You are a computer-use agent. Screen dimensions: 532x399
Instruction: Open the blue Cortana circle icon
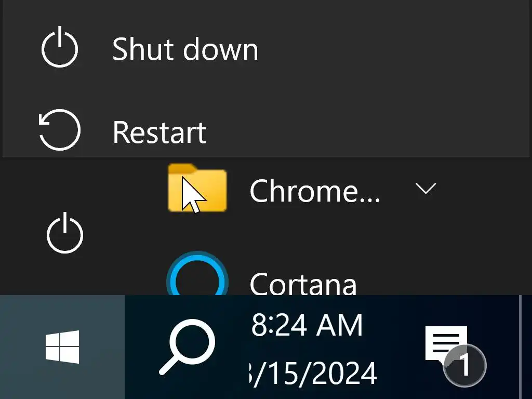(197, 281)
